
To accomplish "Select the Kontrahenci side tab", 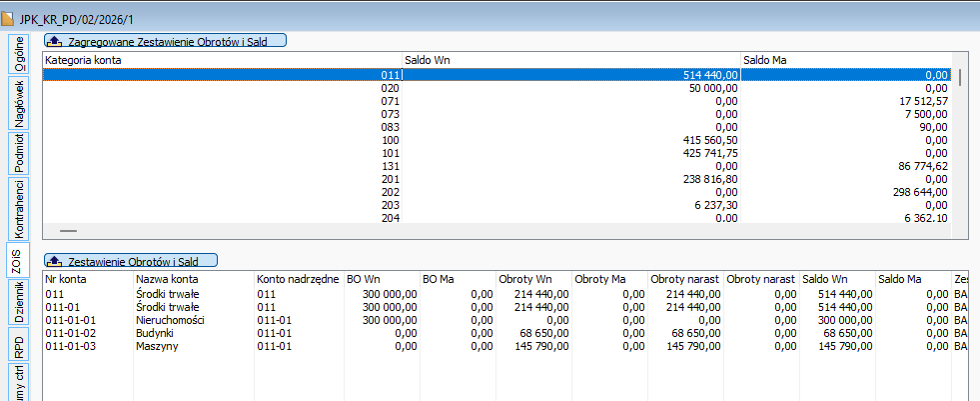I will click(x=19, y=208).
